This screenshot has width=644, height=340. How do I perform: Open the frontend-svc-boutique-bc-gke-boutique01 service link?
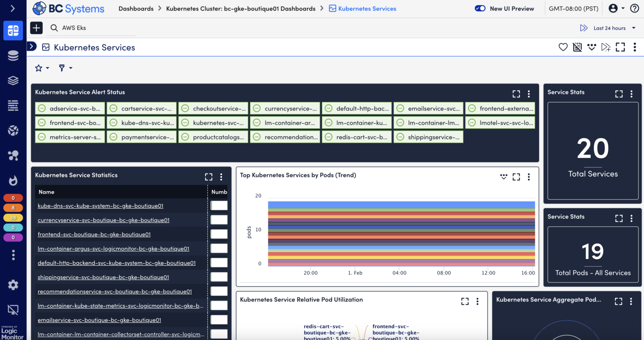pos(93,234)
